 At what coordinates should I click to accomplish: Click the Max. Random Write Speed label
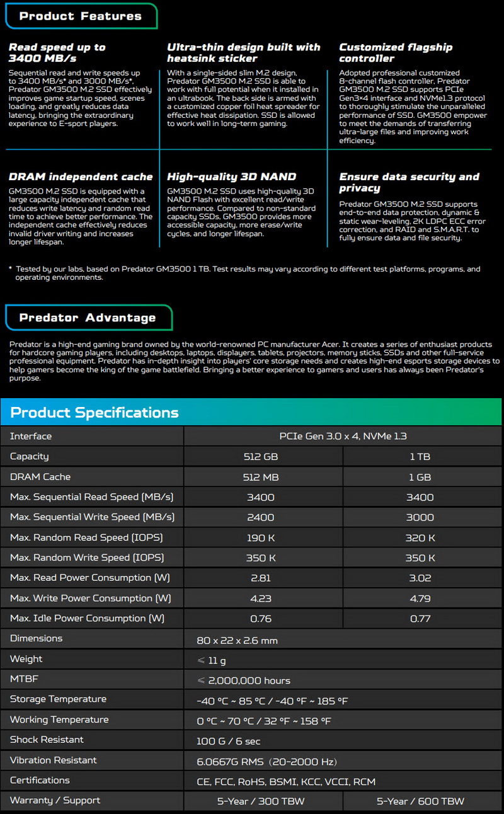(x=87, y=558)
